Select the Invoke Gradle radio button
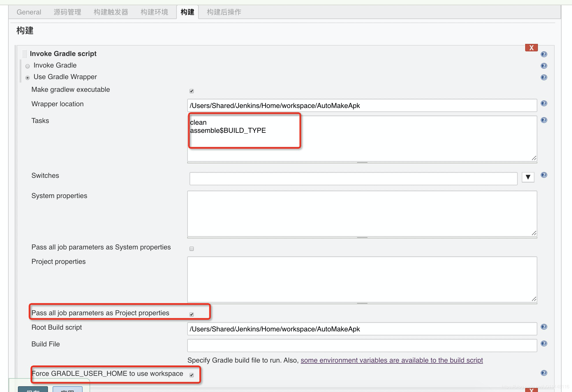 pyautogui.click(x=27, y=66)
